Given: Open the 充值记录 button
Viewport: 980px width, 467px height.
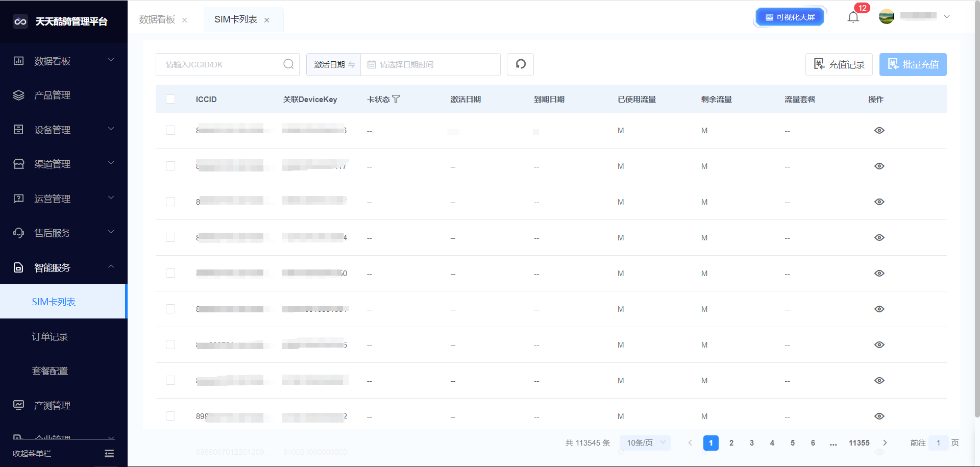Looking at the screenshot, I should tap(839, 64).
